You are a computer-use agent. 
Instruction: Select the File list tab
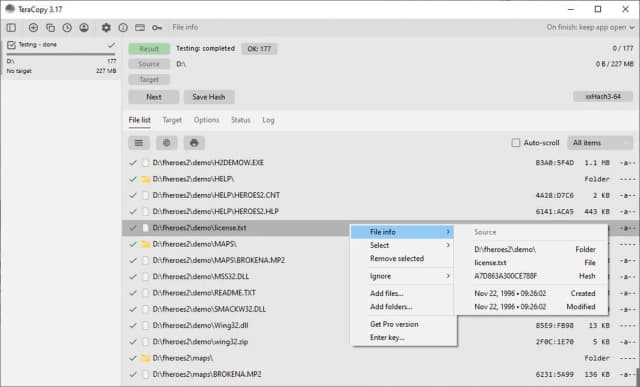tap(140, 120)
